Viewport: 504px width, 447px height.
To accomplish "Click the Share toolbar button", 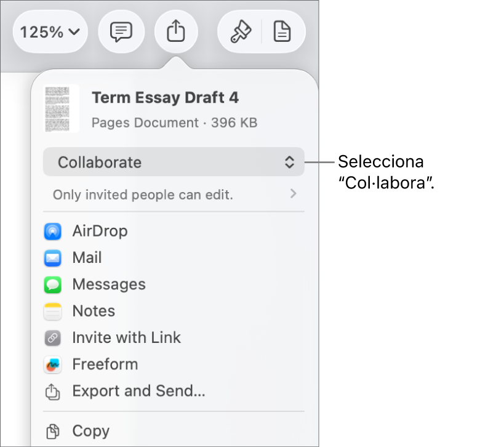I will tap(176, 32).
